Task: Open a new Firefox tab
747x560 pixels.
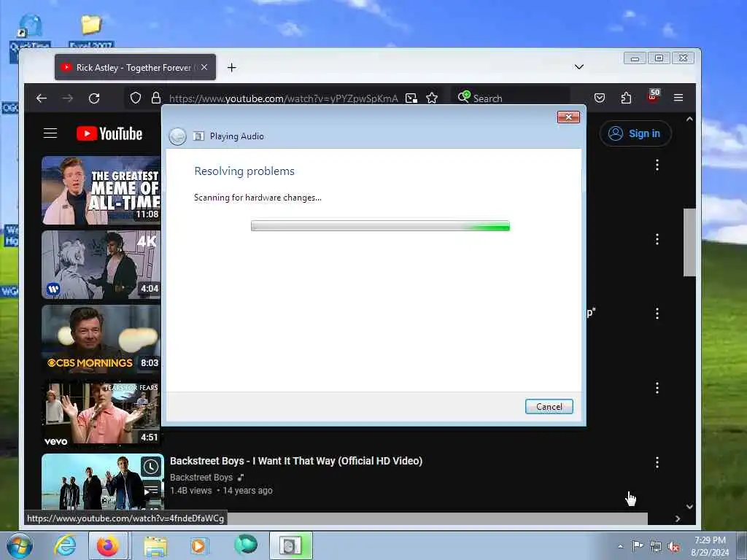Action: coord(231,68)
